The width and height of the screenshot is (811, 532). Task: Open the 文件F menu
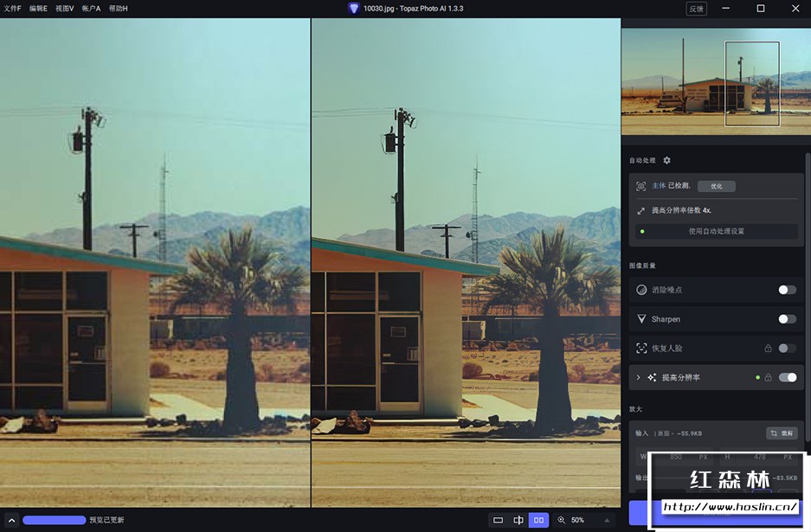[x=12, y=9]
